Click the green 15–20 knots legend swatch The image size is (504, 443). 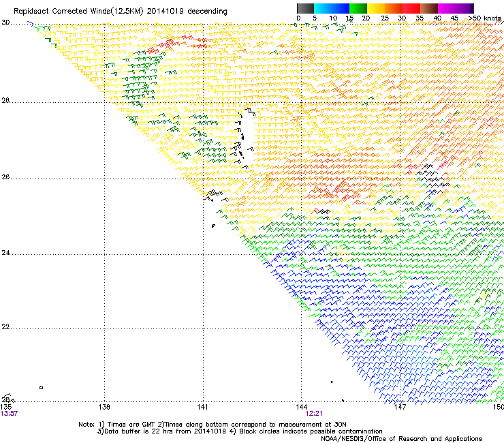click(x=358, y=8)
